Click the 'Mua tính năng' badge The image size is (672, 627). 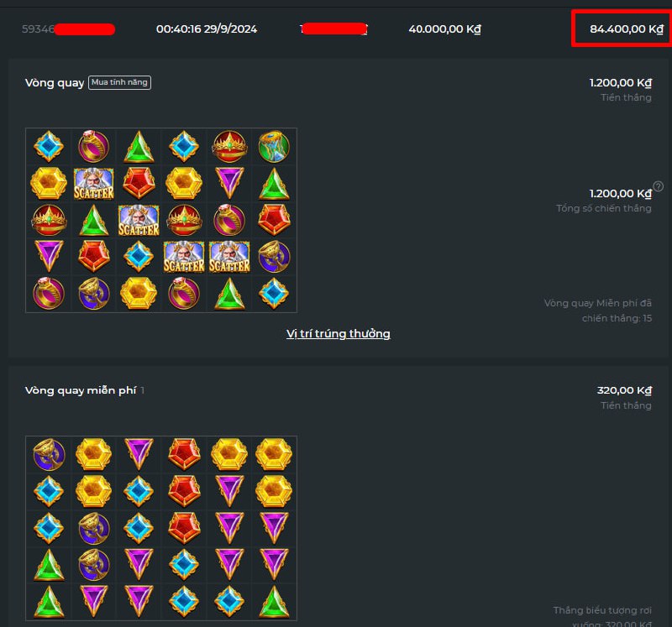click(119, 82)
